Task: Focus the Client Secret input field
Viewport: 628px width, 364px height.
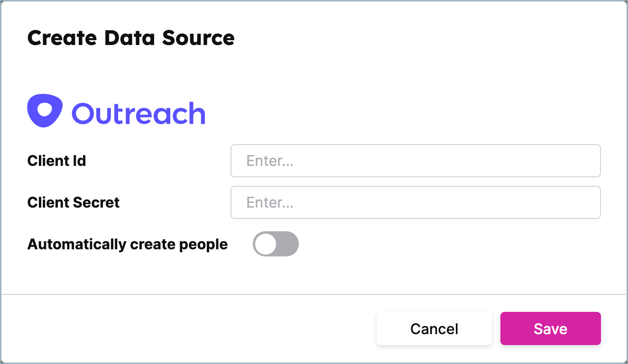Action: (415, 202)
